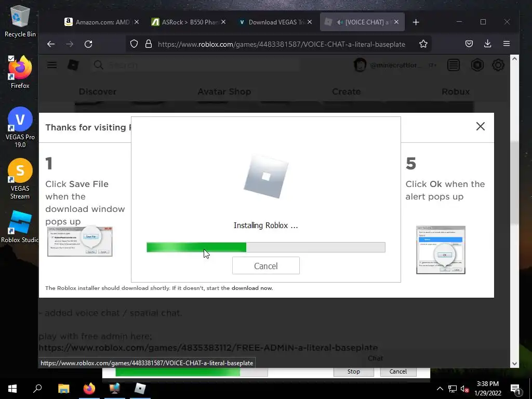Click the Stop button in bottom window
The image size is (532, 399).
(353, 371)
